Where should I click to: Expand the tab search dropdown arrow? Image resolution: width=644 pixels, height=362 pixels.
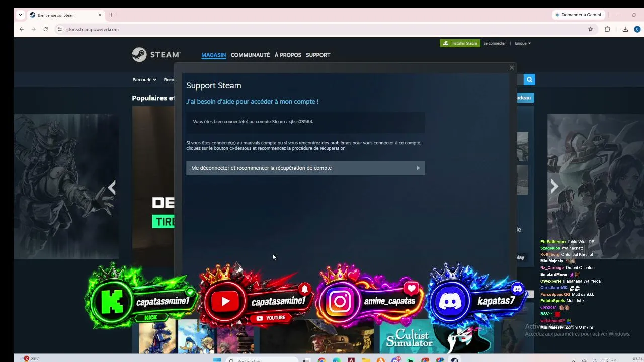click(21, 15)
